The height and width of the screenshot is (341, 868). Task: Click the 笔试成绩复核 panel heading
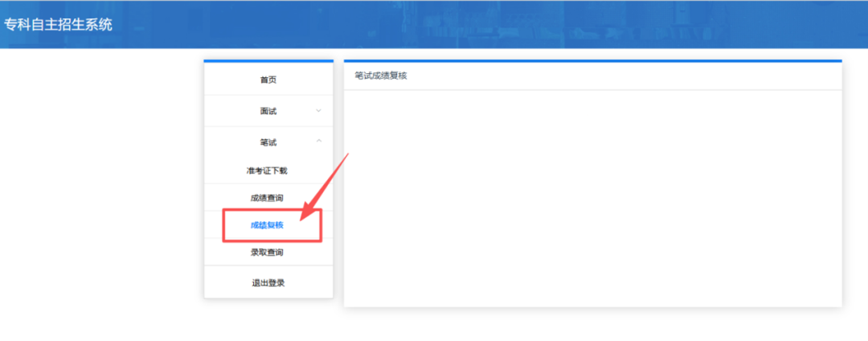tap(381, 76)
